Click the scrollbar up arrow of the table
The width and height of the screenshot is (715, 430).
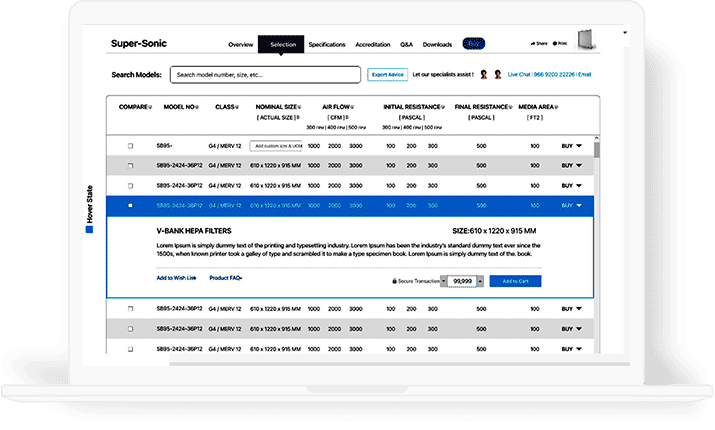[x=596, y=138]
